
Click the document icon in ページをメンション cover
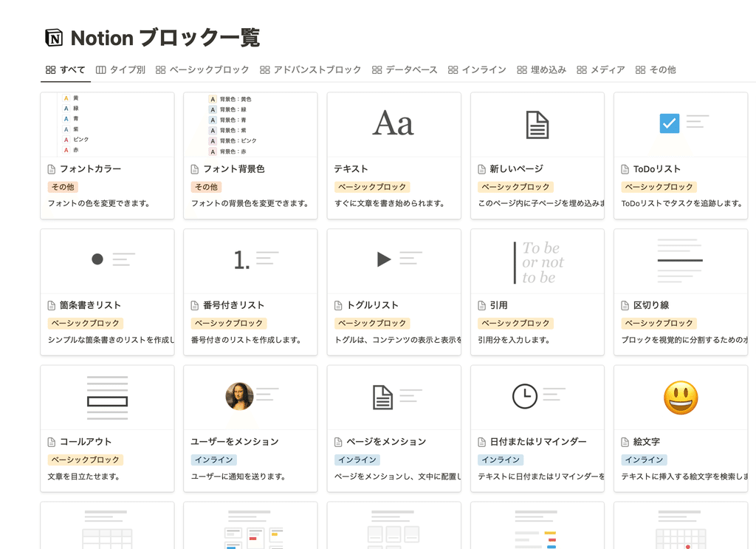382,398
